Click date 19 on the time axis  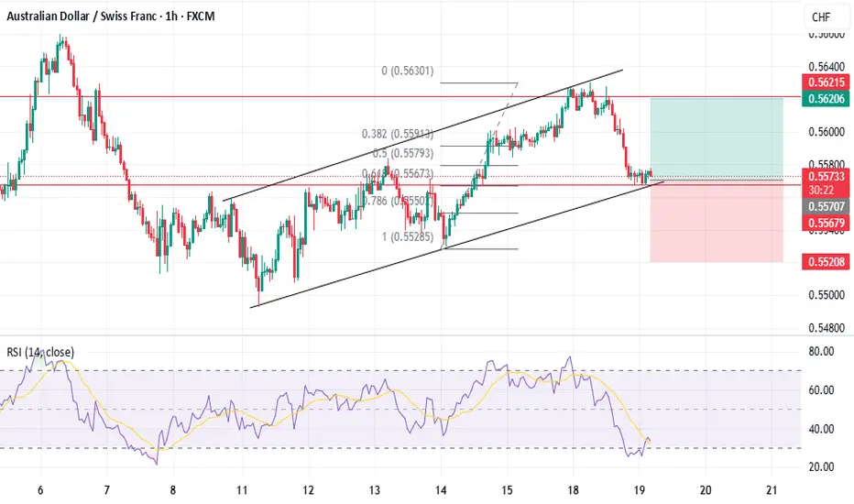(640, 490)
